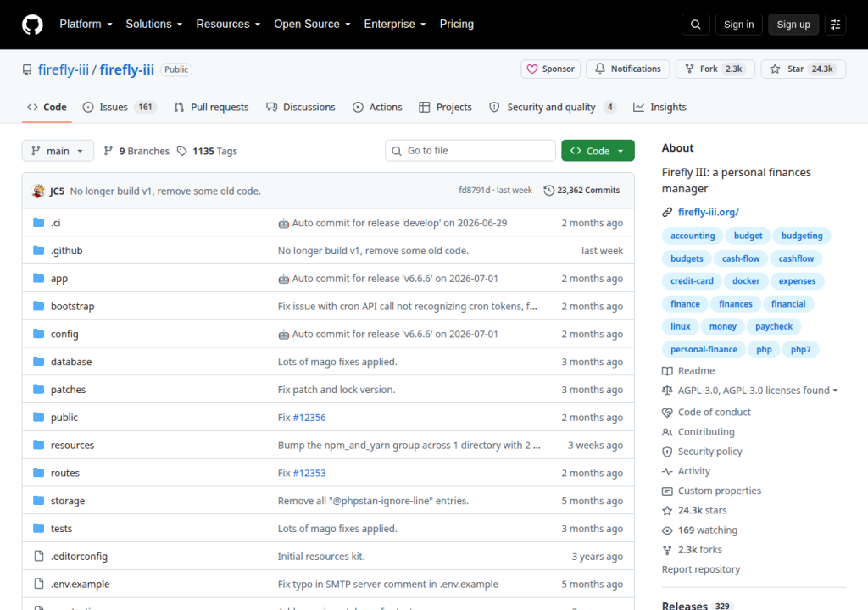Screen dimensions: 868x610
Task: Click the .editorconfig file icon
Action: (x=39, y=556)
